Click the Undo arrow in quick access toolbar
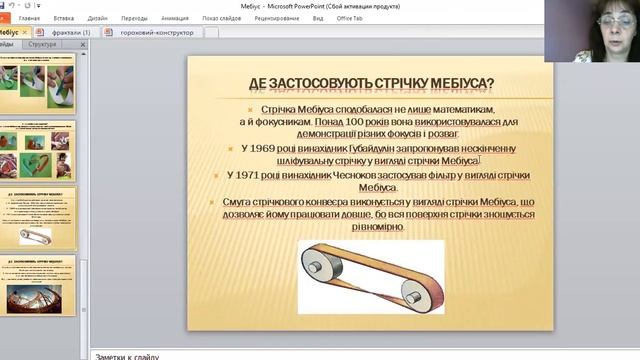This screenshot has height=360, width=640. pos(12,5)
